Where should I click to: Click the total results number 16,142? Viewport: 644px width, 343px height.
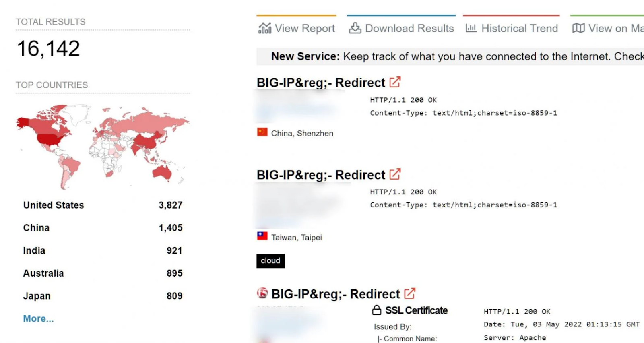(x=48, y=49)
